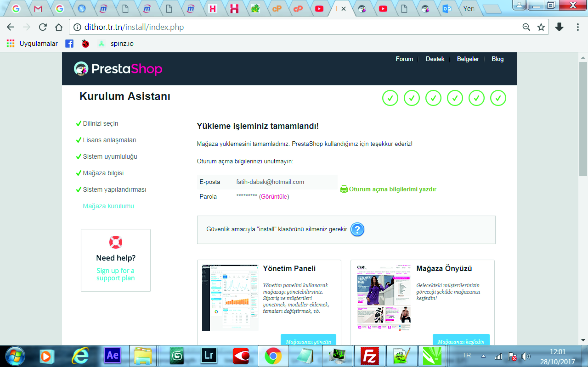
Task: Click the page vertical scrollbar thumb
Action: pyautogui.click(x=583, y=119)
